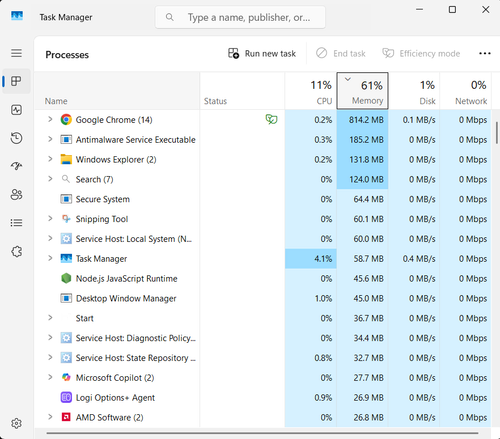Expand the Microsoft Copilot (2) group
The height and width of the screenshot is (439, 500).
50,377
